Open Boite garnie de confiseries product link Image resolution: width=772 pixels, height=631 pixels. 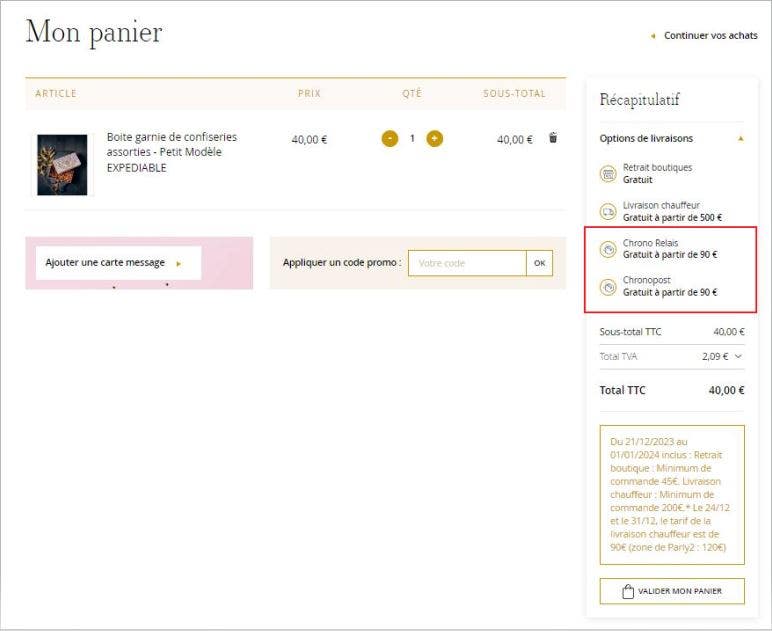click(x=172, y=152)
